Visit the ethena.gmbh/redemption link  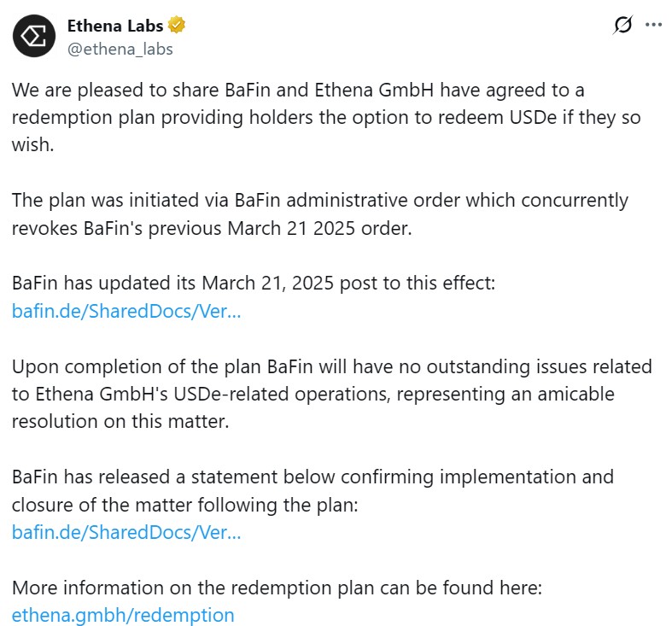tap(123, 615)
